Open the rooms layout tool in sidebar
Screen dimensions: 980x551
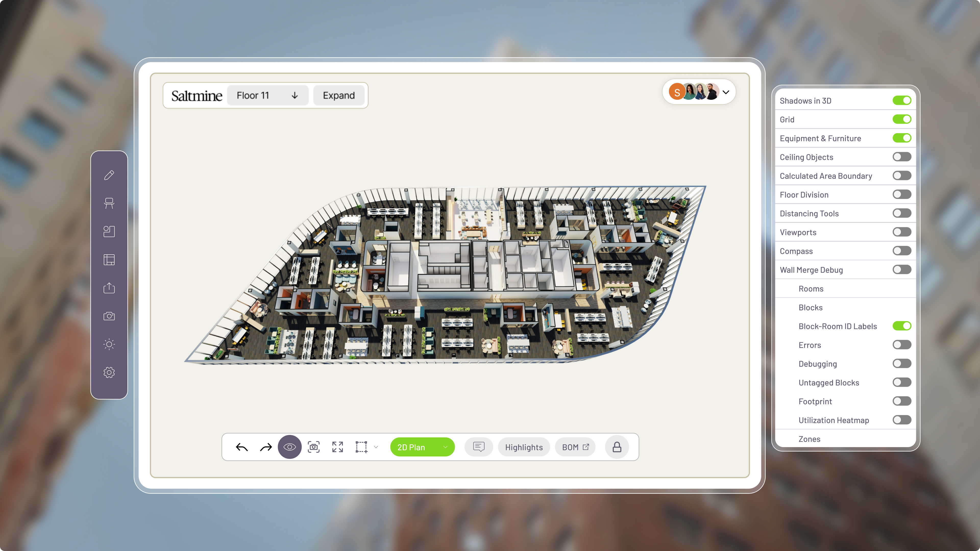[109, 231]
